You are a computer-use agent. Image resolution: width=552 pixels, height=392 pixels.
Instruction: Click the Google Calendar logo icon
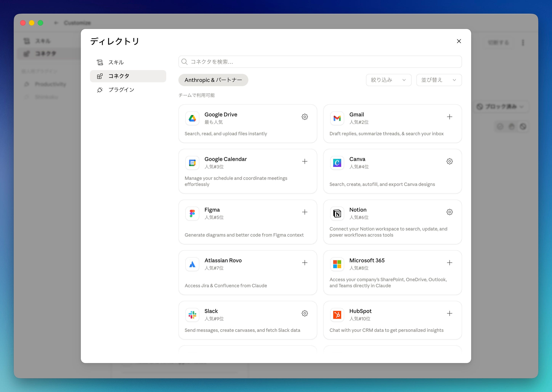click(192, 163)
